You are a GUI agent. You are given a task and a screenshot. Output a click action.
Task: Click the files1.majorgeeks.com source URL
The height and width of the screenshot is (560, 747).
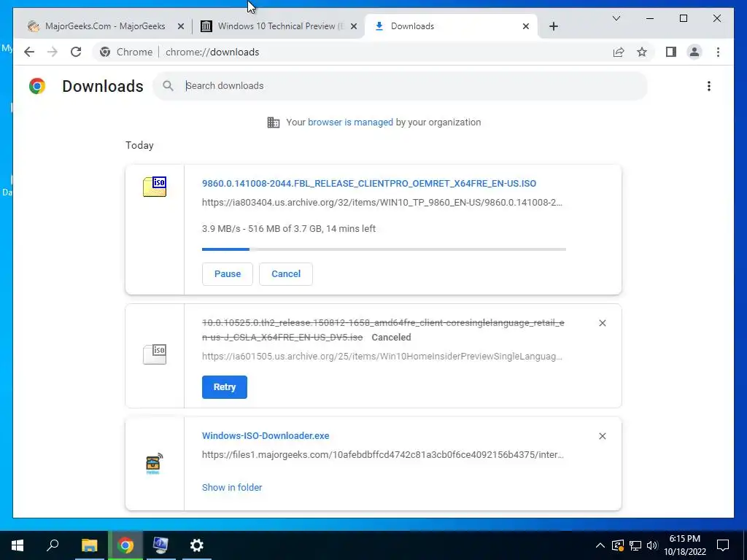[x=382, y=455]
